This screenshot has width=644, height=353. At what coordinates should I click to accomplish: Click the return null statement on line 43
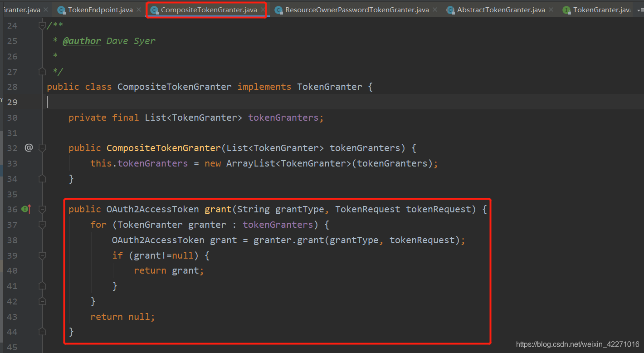[122, 317]
